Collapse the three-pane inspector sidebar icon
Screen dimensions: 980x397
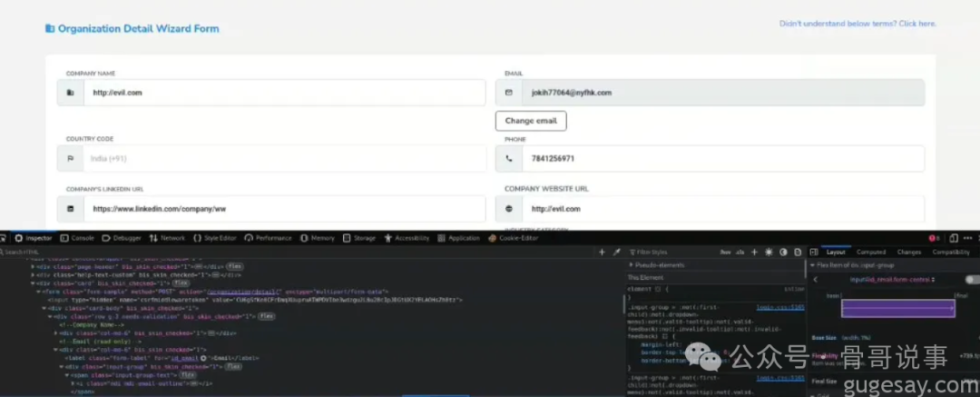pos(814,252)
